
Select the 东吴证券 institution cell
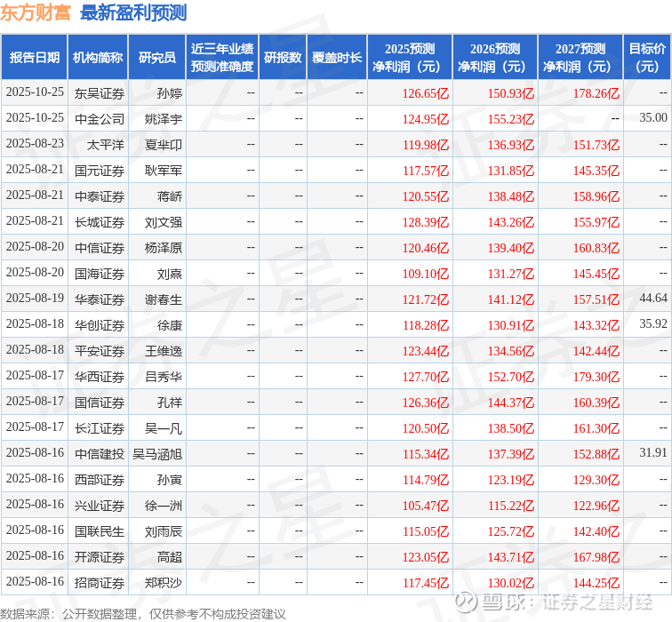(x=100, y=93)
